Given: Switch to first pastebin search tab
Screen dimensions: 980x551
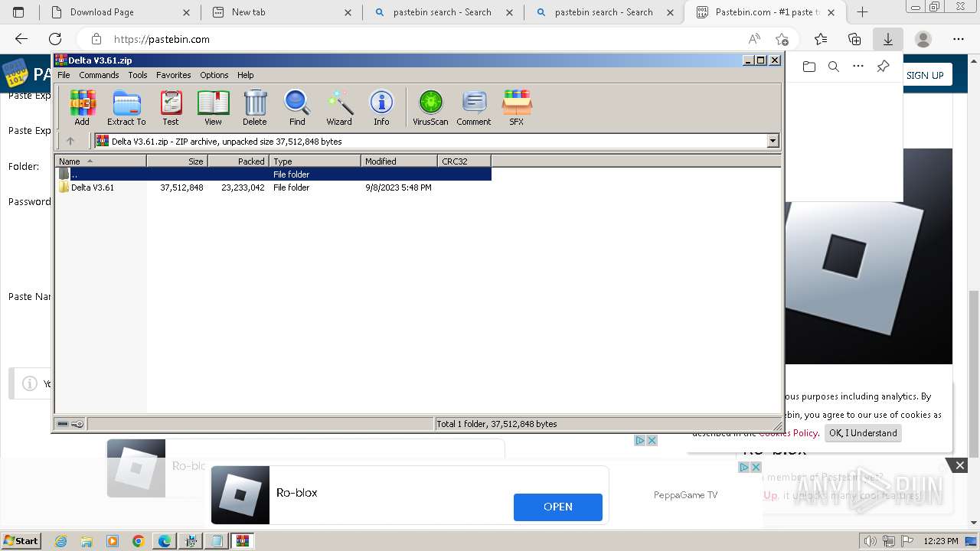Looking at the screenshot, I should click(443, 12).
